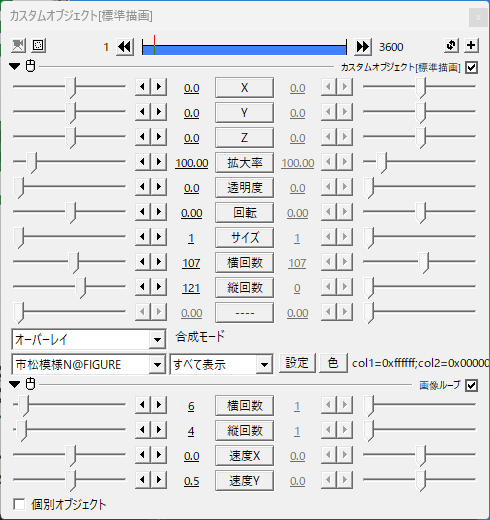Viewport: 490px width, 520px height.
Task: Jump to the last frame with forward button
Action: (363, 47)
